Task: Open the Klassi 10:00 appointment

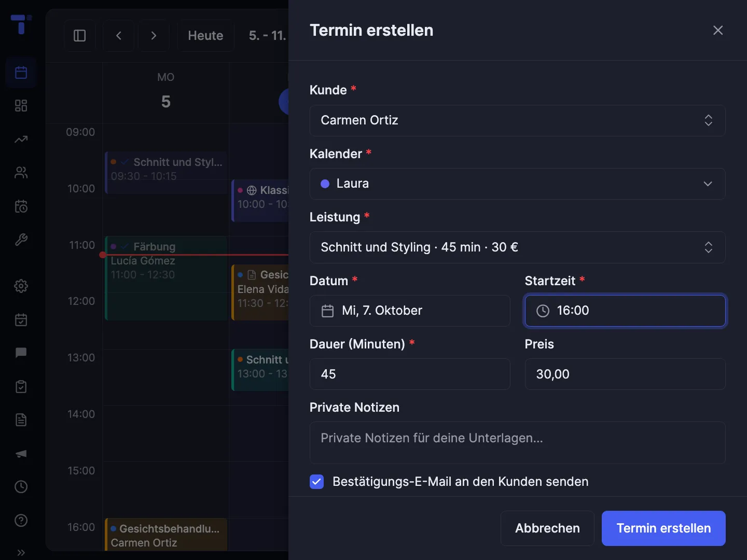Action: (260, 201)
